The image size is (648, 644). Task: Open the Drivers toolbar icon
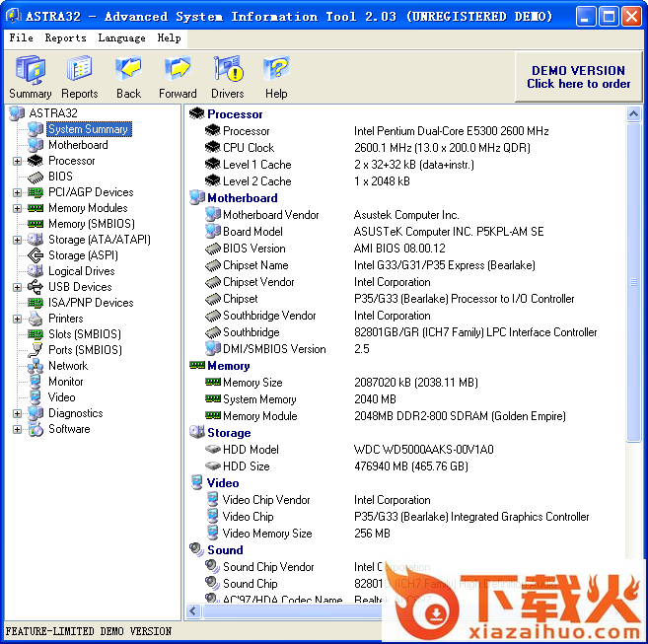[x=228, y=69]
